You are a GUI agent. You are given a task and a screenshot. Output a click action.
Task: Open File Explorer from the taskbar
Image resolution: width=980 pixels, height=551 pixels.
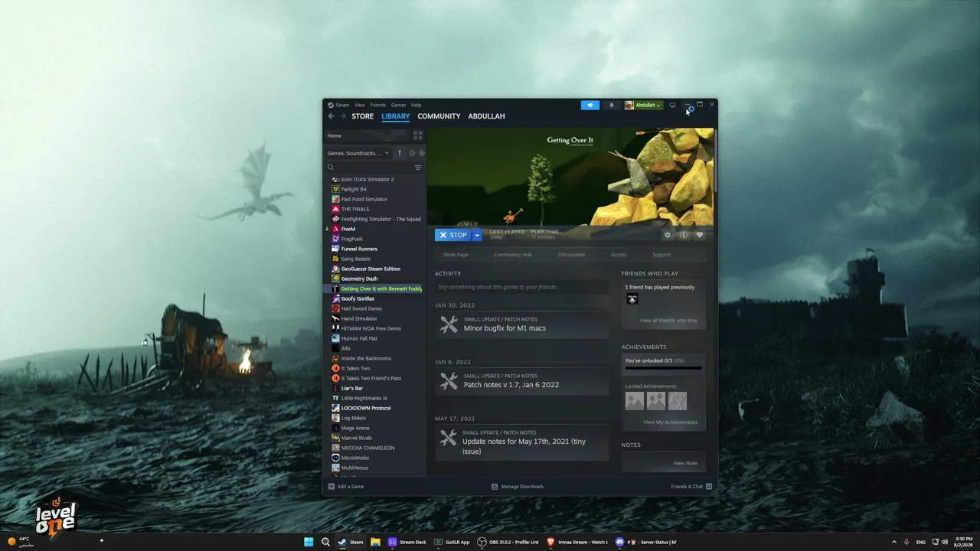(375, 542)
